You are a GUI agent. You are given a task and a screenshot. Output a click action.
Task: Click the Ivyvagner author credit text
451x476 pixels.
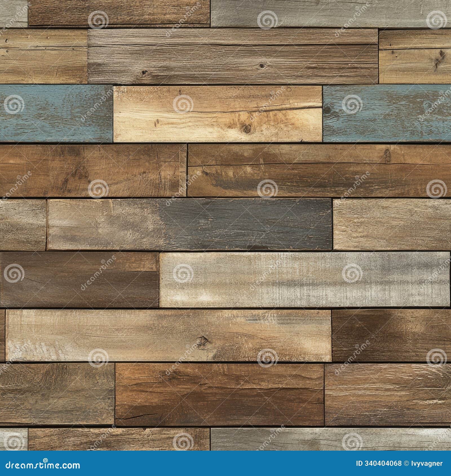426,463
